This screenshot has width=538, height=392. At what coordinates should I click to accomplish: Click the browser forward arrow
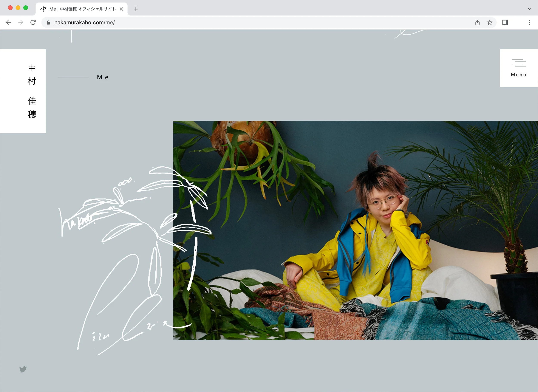point(21,22)
